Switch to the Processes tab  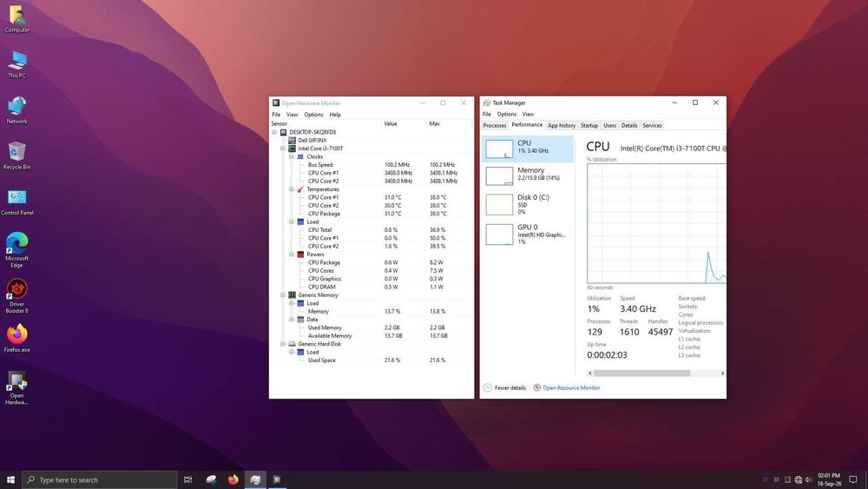(x=495, y=126)
